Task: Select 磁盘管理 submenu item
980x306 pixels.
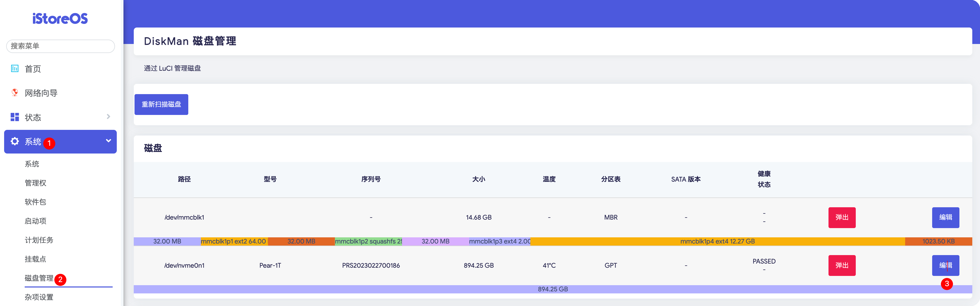Action: [39, 278]
